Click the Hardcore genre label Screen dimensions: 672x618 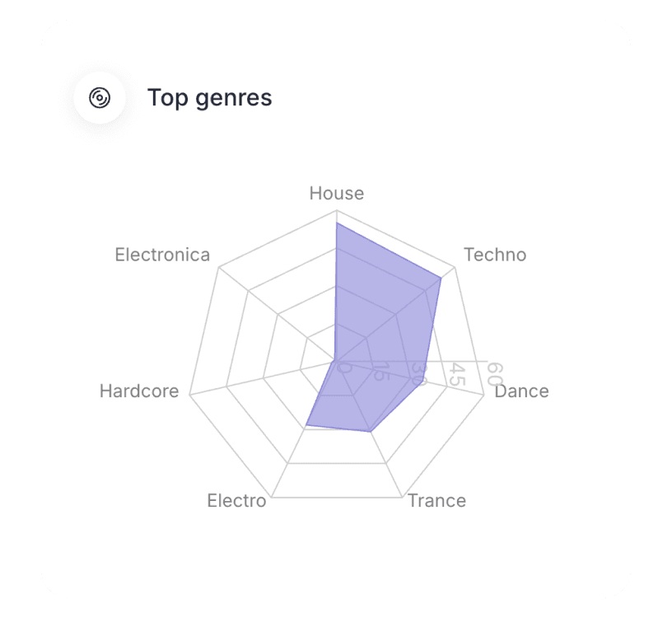pyautogui.click(x=139, y=391)
